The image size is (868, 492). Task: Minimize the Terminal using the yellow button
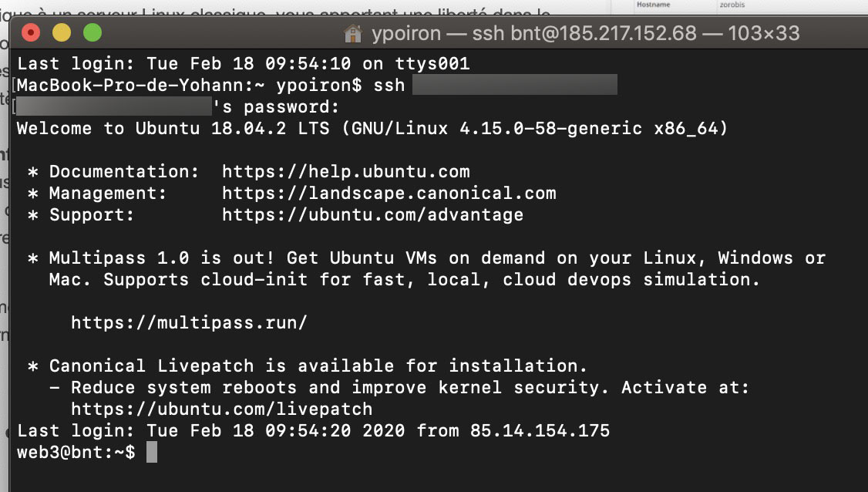(x=62, y=33)
